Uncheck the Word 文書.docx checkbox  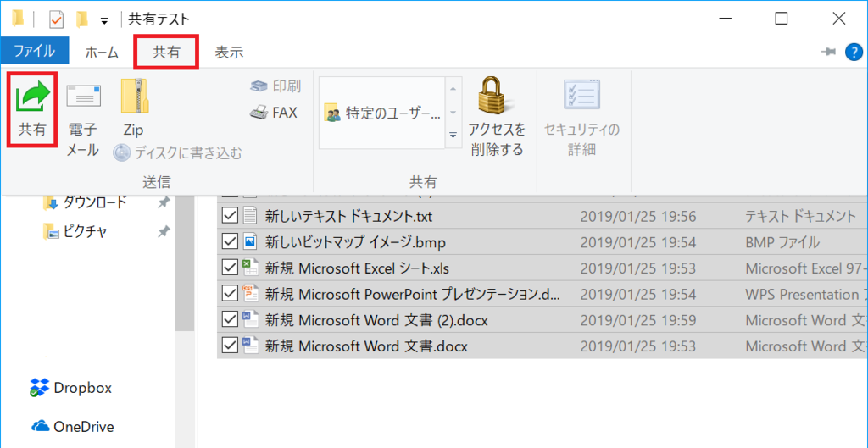pos(229,346)
